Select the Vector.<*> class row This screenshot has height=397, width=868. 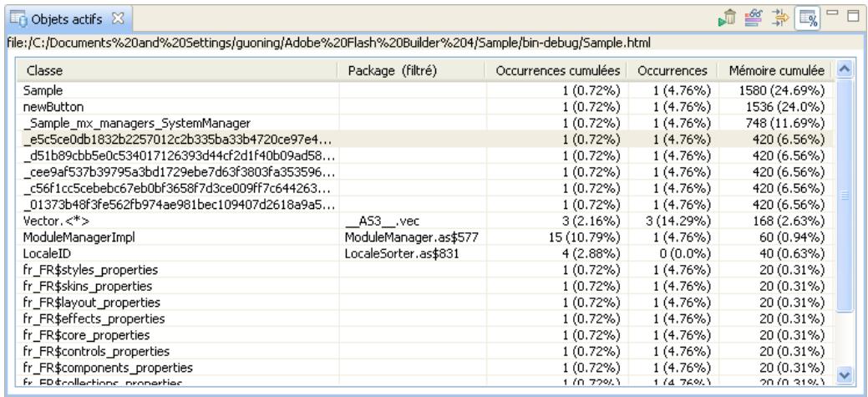pyautogui.click(x=427, y=221)
